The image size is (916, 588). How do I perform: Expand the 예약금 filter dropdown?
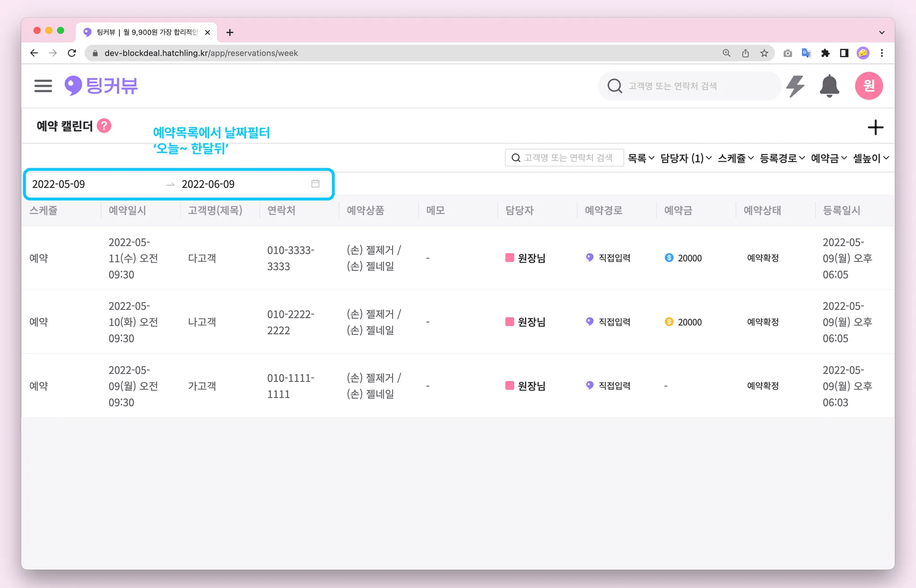829,158
